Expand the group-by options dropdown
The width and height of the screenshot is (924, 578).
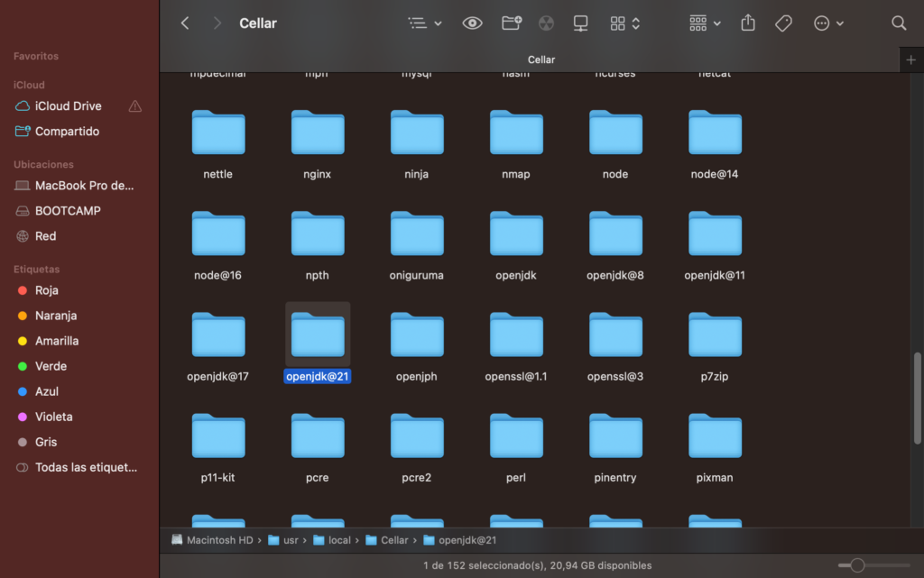pos(705,23)
